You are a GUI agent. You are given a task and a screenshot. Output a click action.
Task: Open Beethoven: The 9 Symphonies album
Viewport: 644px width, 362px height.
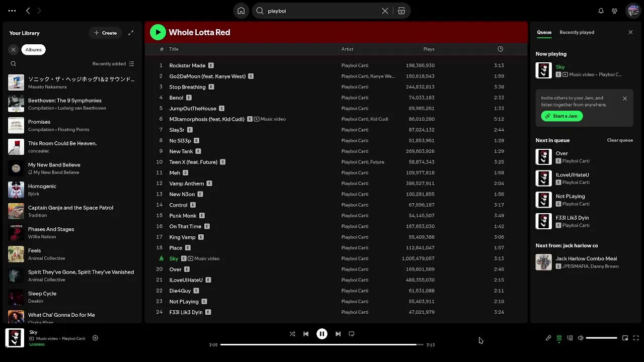(x=72, y=104)
